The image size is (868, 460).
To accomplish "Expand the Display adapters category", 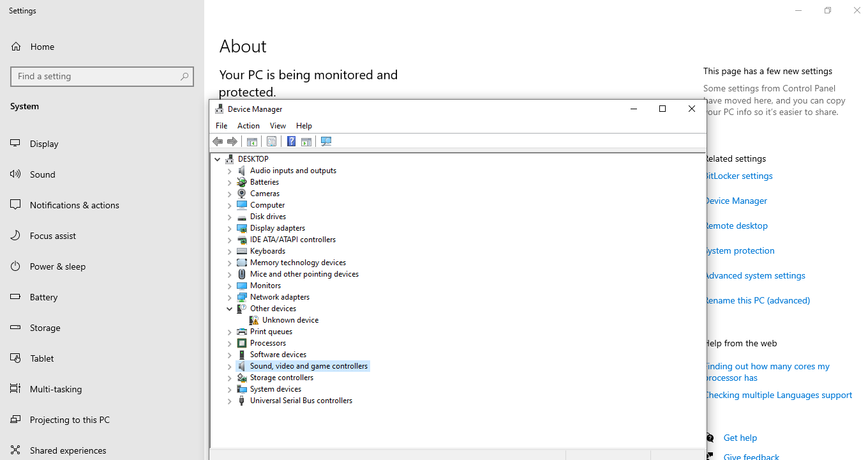I will [230, 228].
